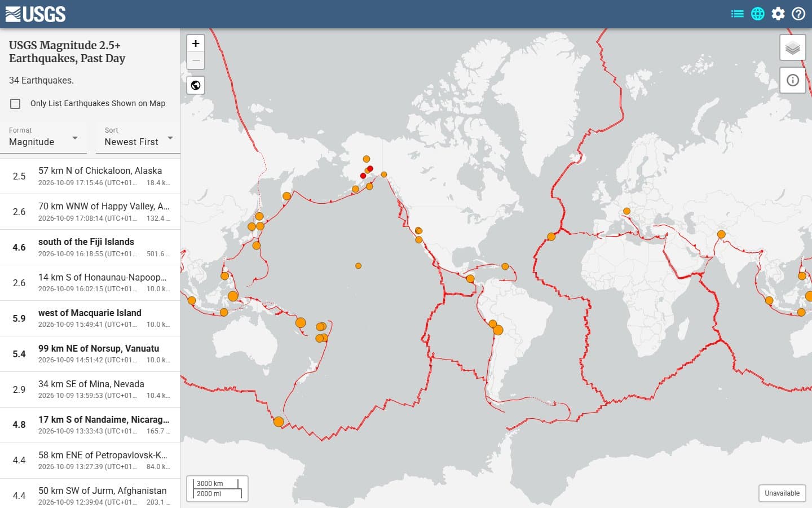
Task: Select 17 km S of Nandaime, Nicaragua event
Action: [90, 425]
